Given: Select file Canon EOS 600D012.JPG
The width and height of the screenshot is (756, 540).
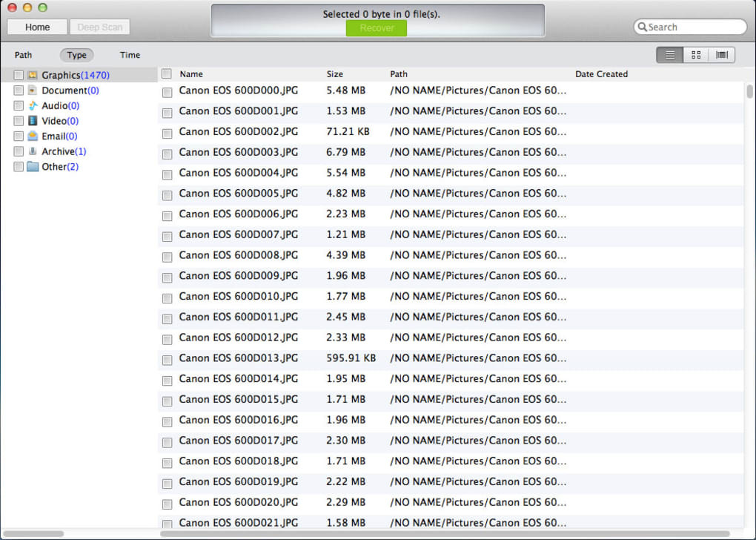Looking at the screenshot, I should pyautogui.click(x=238, y=337).
